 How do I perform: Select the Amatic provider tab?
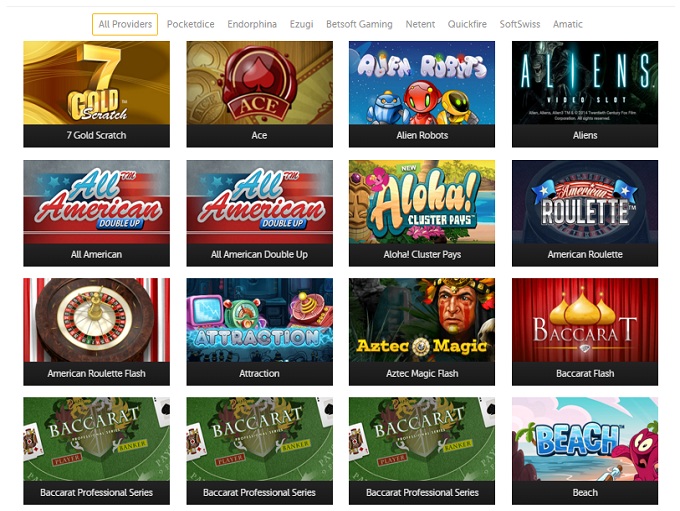(567, 24)
